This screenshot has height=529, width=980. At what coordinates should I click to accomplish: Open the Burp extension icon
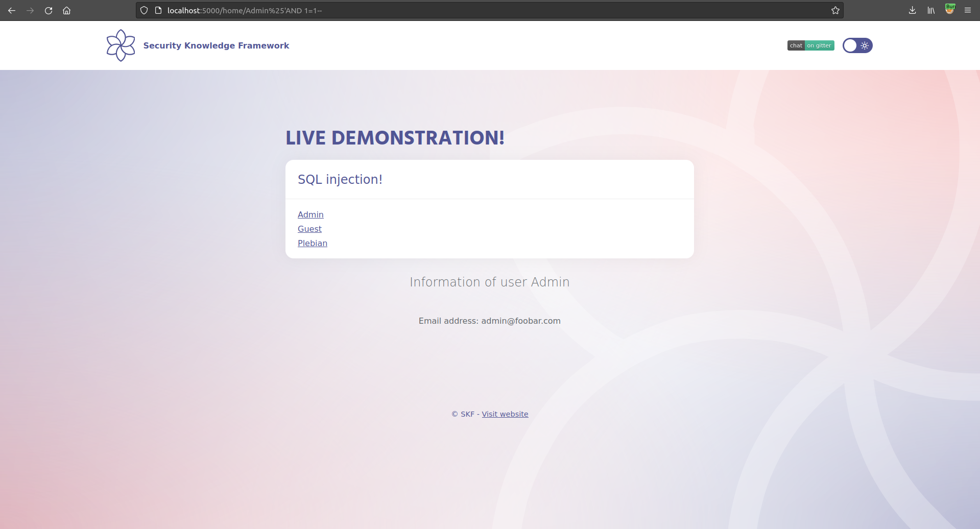pos(950,9)
